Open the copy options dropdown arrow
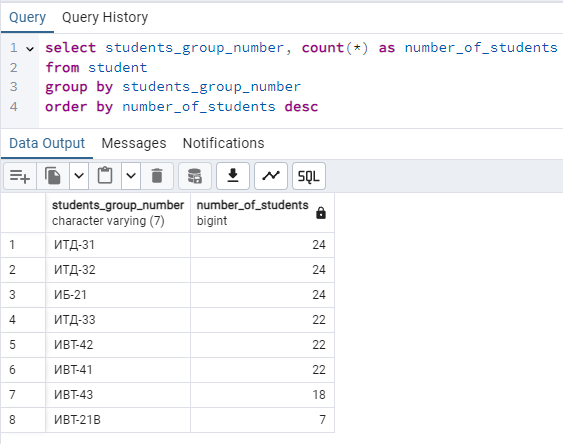Viewport: 563px width, 444px height. coord(79,176)
